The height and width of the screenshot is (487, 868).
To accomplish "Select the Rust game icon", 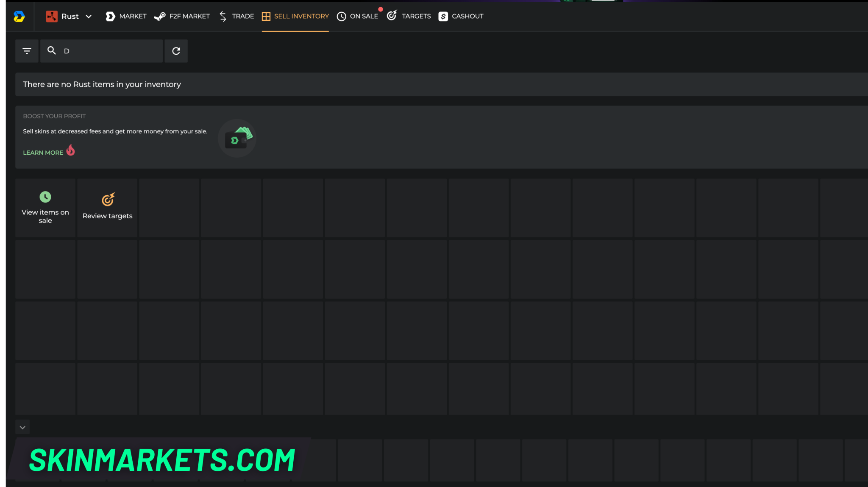I will pos(52,16).
